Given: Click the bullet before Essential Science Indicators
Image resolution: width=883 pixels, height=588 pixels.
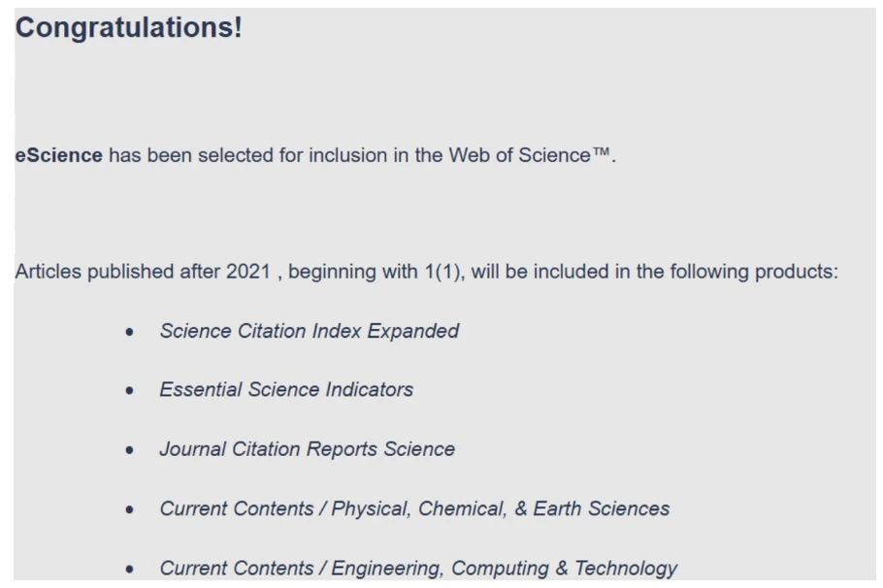Looking at the screenshot, I should (x=130, y=391).
